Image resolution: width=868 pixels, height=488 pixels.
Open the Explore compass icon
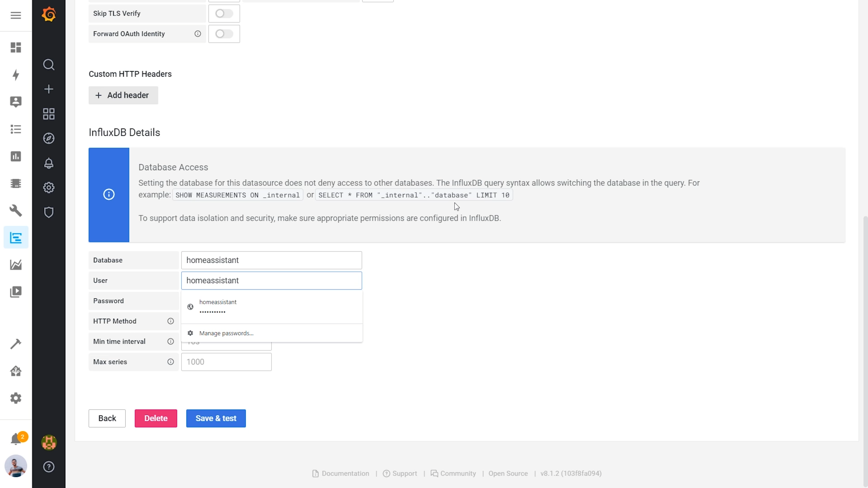point(49,138)
